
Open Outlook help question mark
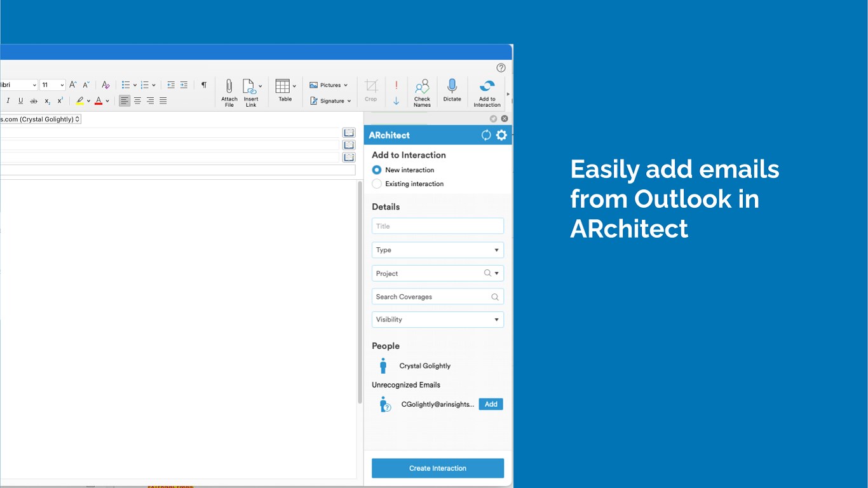click(501, 68)
